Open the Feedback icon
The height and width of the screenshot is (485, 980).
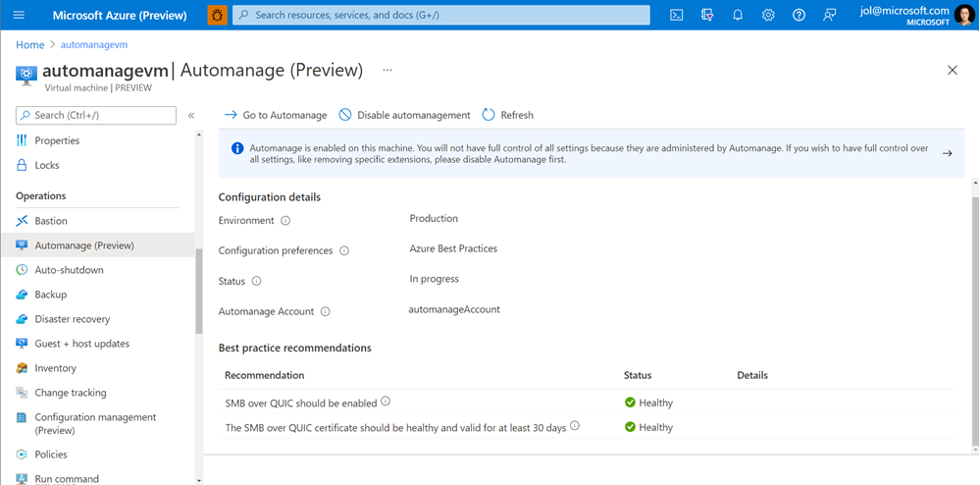tap(829, 15)
